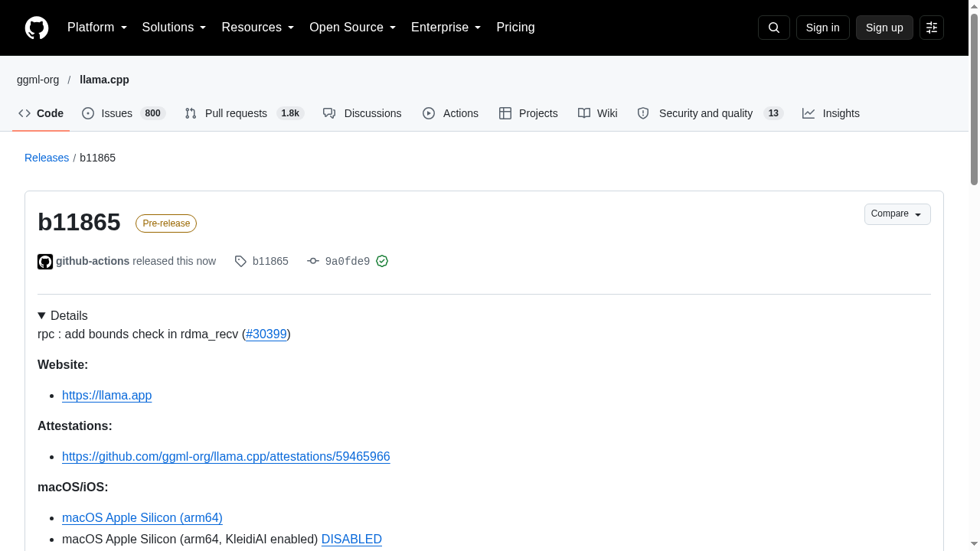
Task: Click the Sign up button
Action: [x=884, y=28]
